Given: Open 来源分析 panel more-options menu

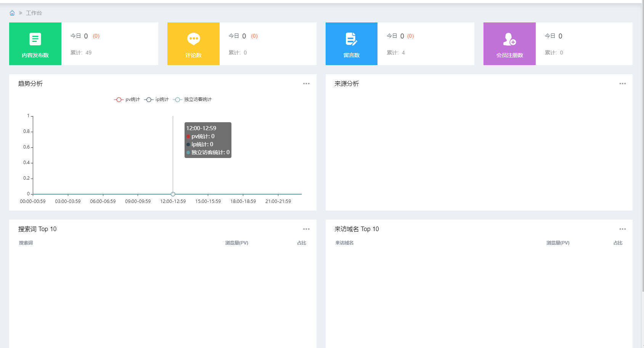Looking at the screenshot, I should pyautogui.click(x=623, y=84).
